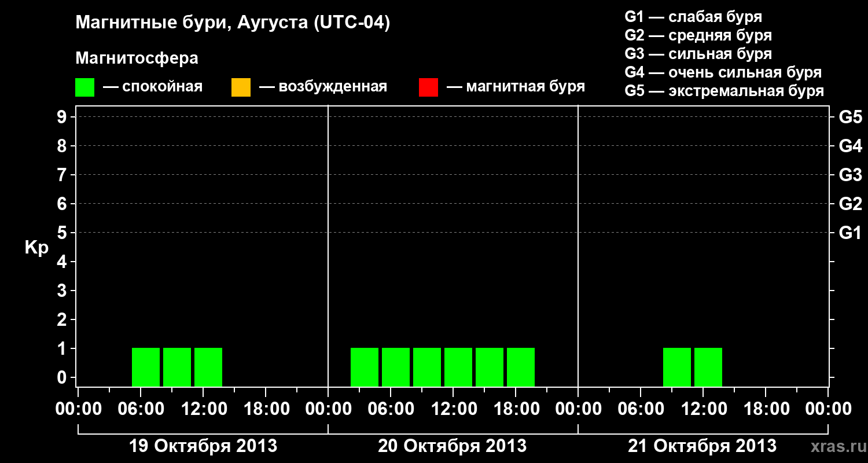Click the '— магнитная буря' legend label

pyautogui.click(x=516, y=87)
